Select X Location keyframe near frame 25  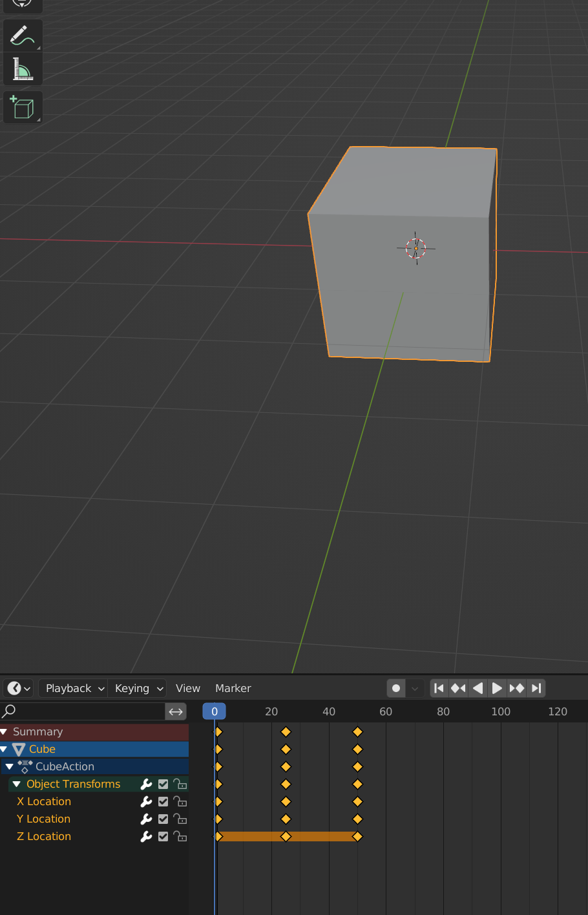[x=286, y=801]
